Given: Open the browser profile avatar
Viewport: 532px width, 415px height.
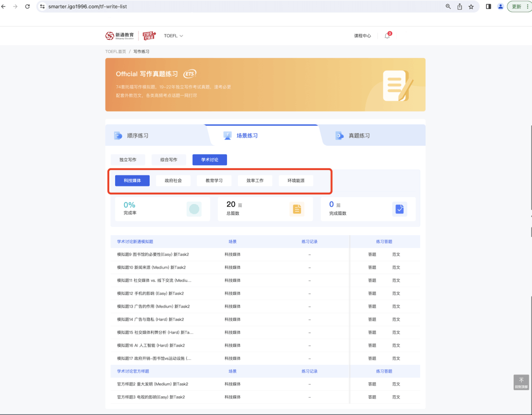Looking at the screenshot, I should [500, 6].
